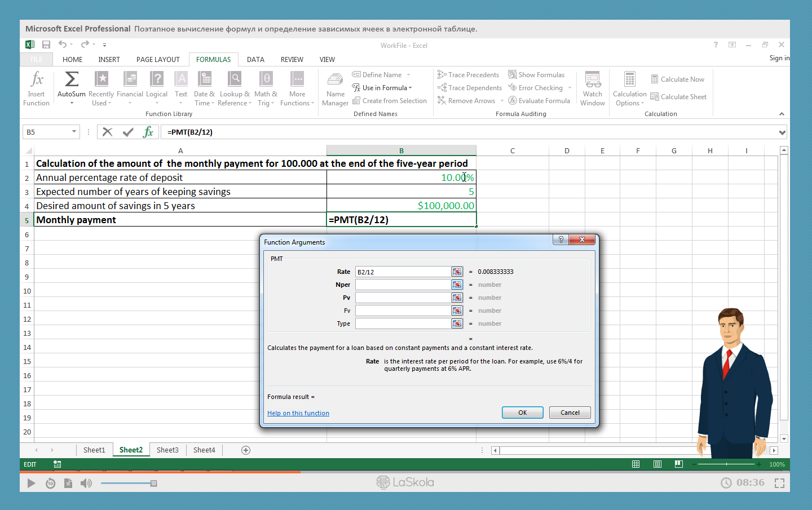Viewport: 812px width, 510px height.
Task: Expand the Name Box dropdown arrow
Action: [74, 132]
